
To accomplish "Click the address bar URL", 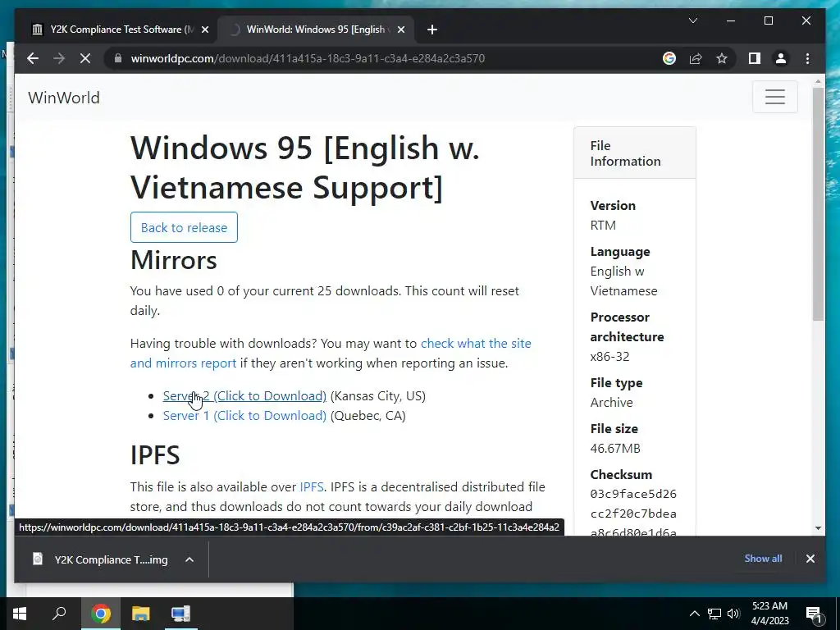I will (x=308, y=58).
